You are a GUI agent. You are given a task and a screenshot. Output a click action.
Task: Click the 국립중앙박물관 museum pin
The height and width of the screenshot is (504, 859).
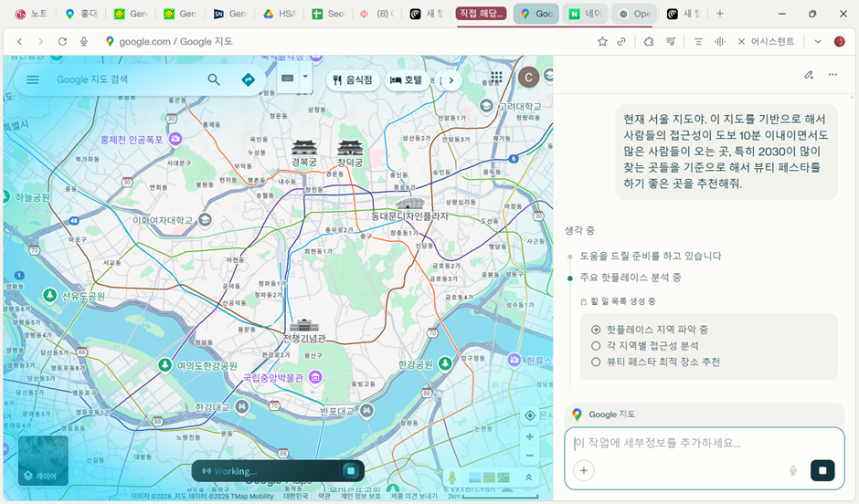tap(315, 377)
